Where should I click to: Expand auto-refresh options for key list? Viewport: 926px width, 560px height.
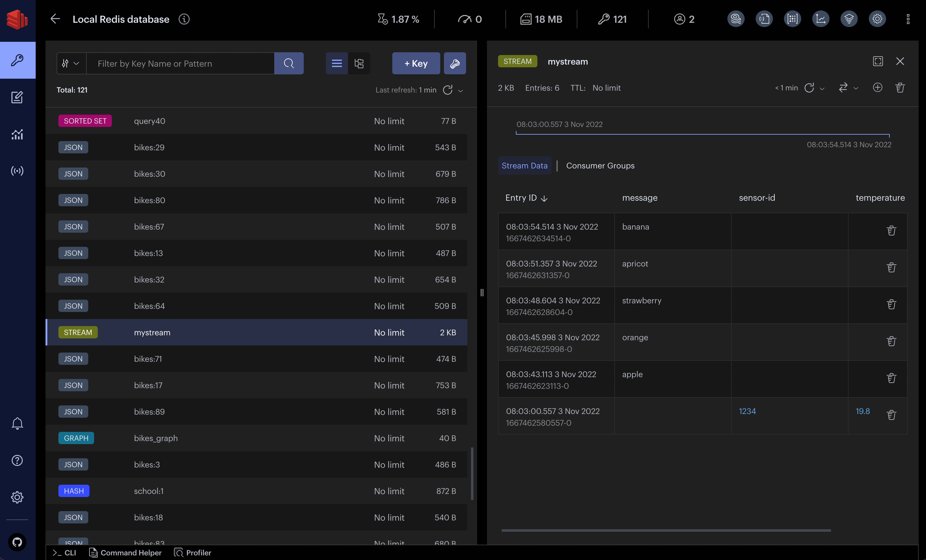click(x=460, y=91)
